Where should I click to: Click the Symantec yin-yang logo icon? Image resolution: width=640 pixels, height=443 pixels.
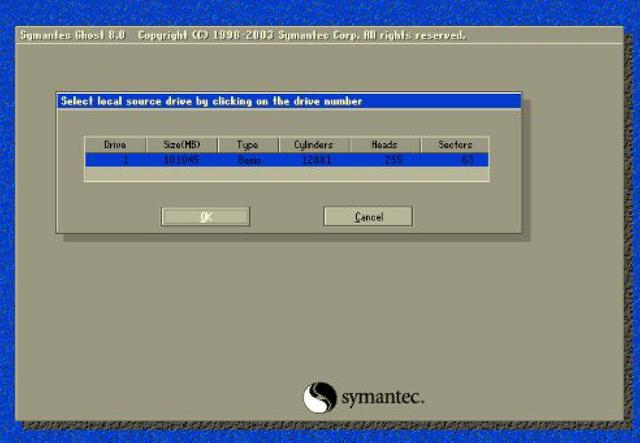[319, 397]
